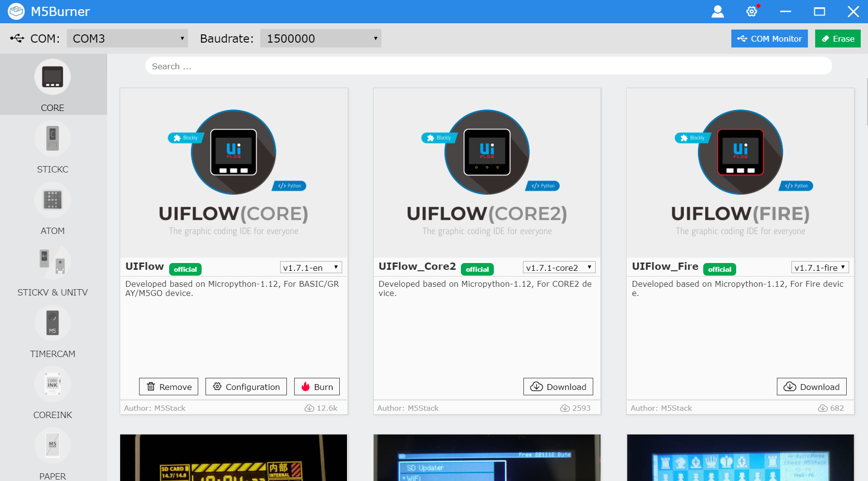
Task: Open the SD Updater firmware thumbnail
Action: (487, 458)
